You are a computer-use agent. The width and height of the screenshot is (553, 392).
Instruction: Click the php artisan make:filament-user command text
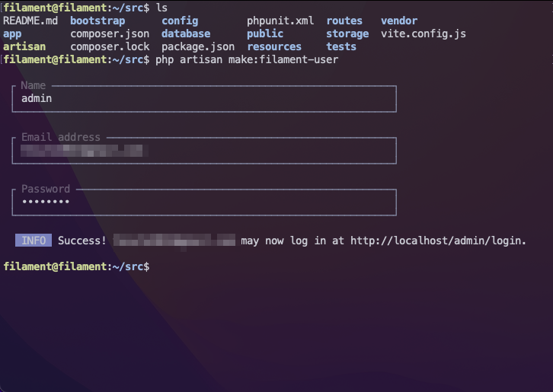click(247, 59)
